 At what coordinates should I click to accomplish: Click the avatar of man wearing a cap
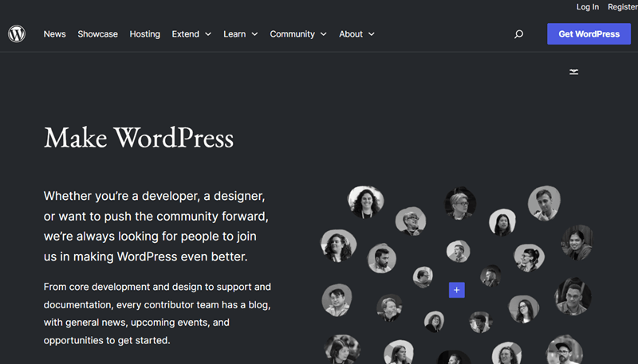564,350
